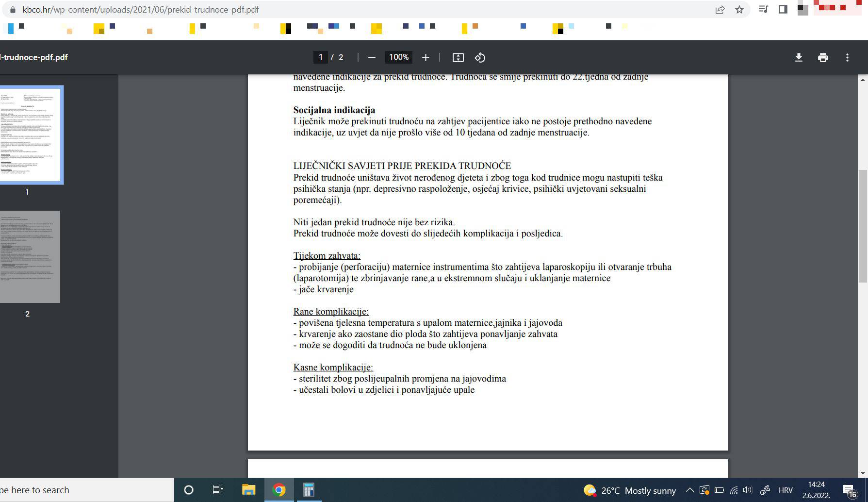This screenshot has height=502, width=868.
Task: Open pen/ink workspace tray icon
Action: click(765, 490)
